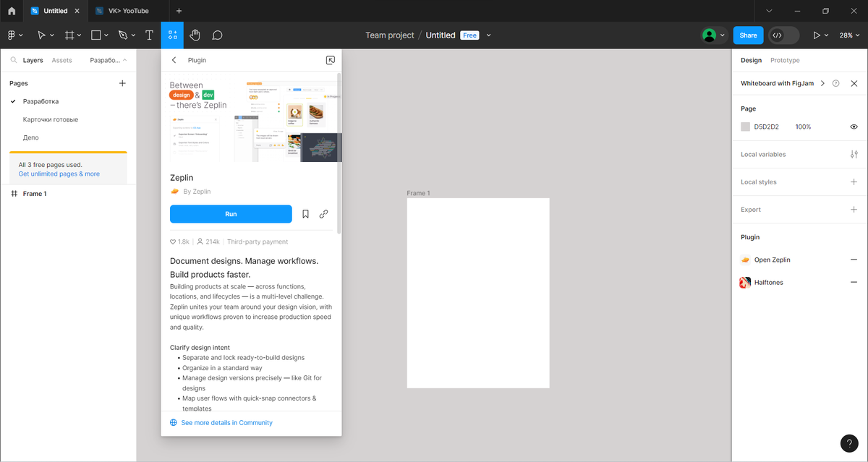Toggle Dev Mode switch
Viewport: 868px width, 462px height.
(783, 35)
